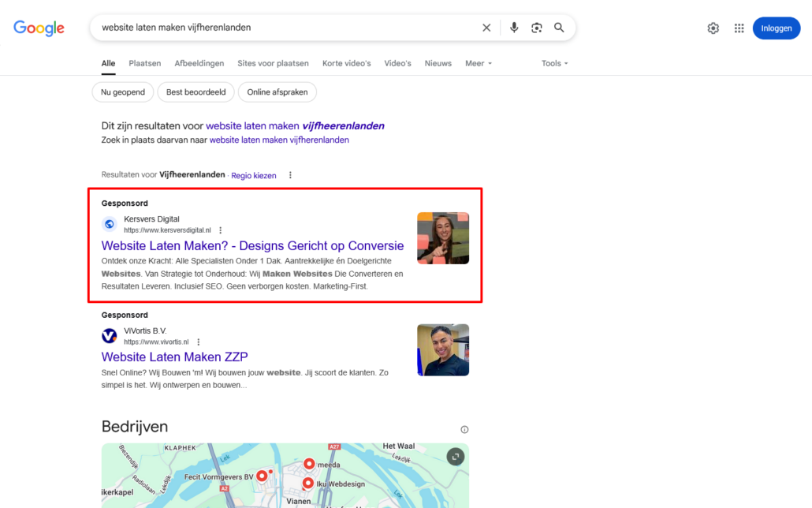Clear the search box text
This screenshot has height=508, width=812.
[486, 28]
